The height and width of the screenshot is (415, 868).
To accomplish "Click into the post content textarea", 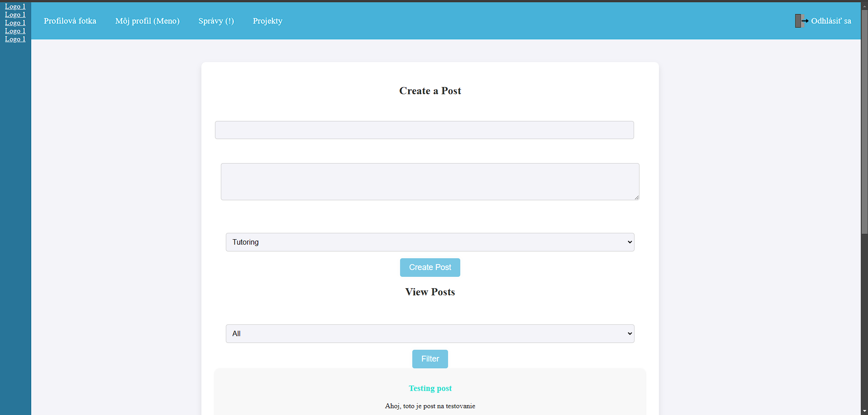I will [430, 182].
